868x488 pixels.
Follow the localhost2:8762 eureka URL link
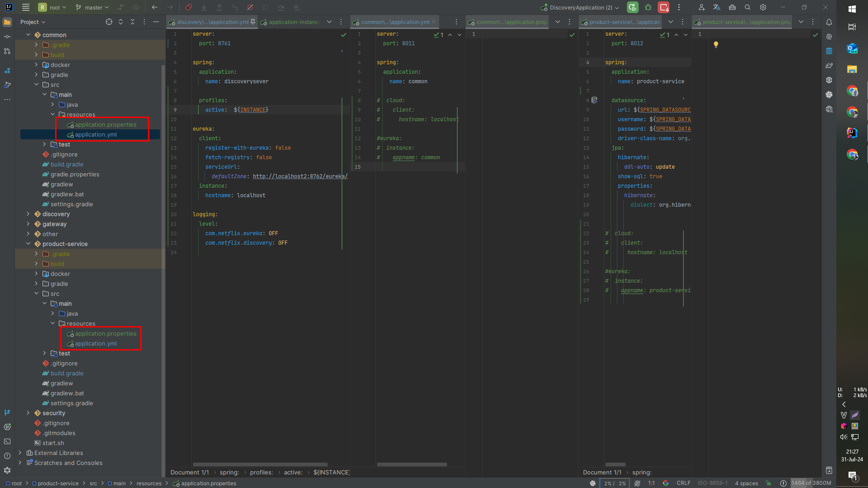(x=300, y=176)
